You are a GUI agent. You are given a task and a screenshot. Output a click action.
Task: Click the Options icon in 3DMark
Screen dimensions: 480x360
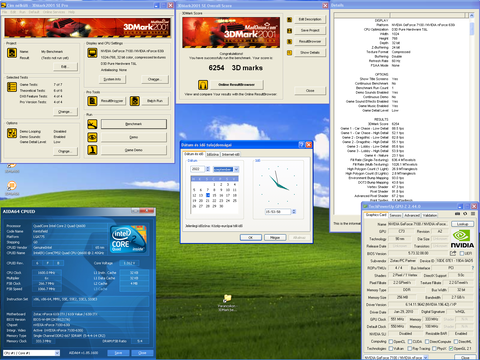[12, 133]
